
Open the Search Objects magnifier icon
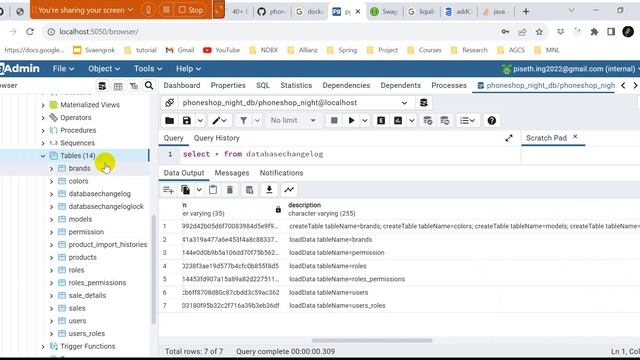149,86
